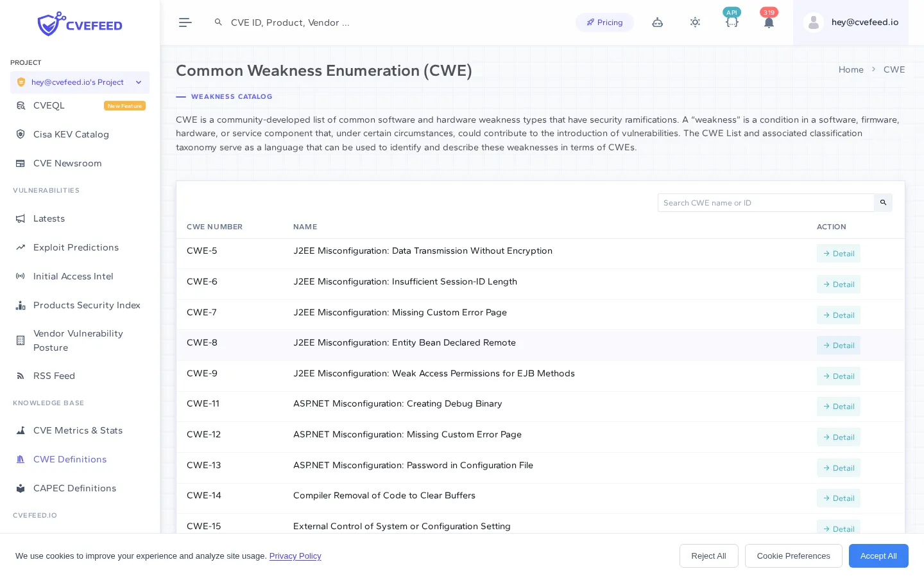924x578 pixels.
Task: Select CAPEC Definitions in the sidebar
Action: coord(74,488)
